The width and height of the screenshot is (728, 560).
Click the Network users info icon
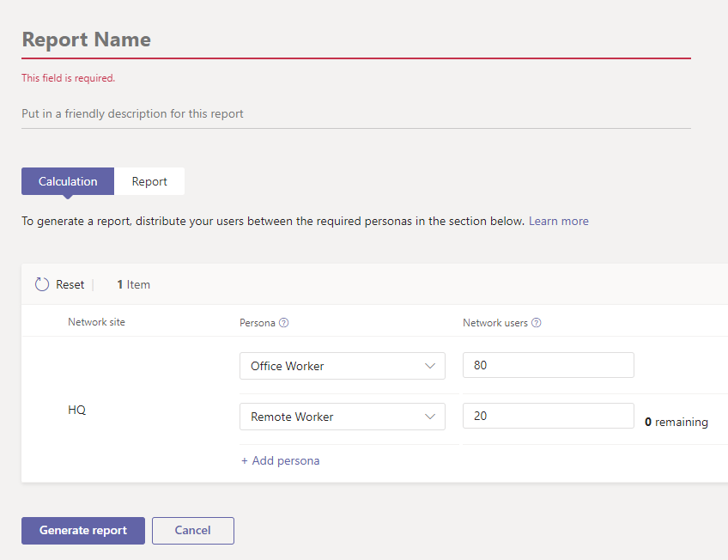[x=536, y=323]
